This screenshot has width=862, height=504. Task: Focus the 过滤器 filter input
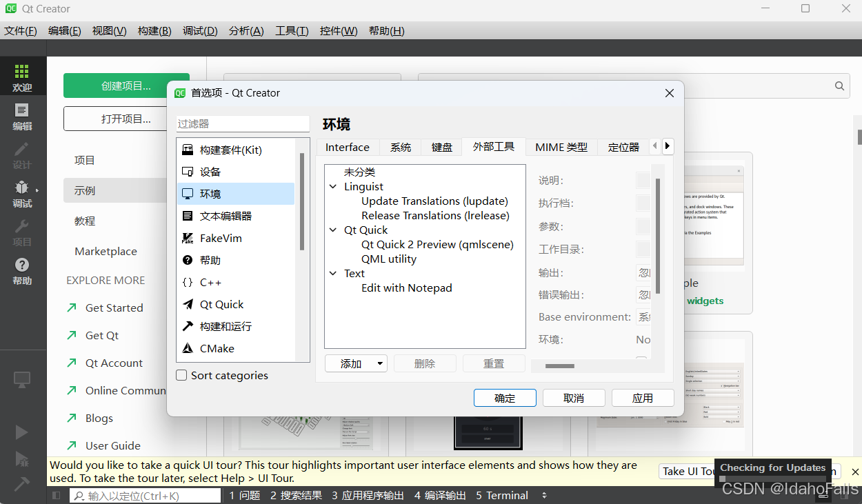[x=243, y=123]
